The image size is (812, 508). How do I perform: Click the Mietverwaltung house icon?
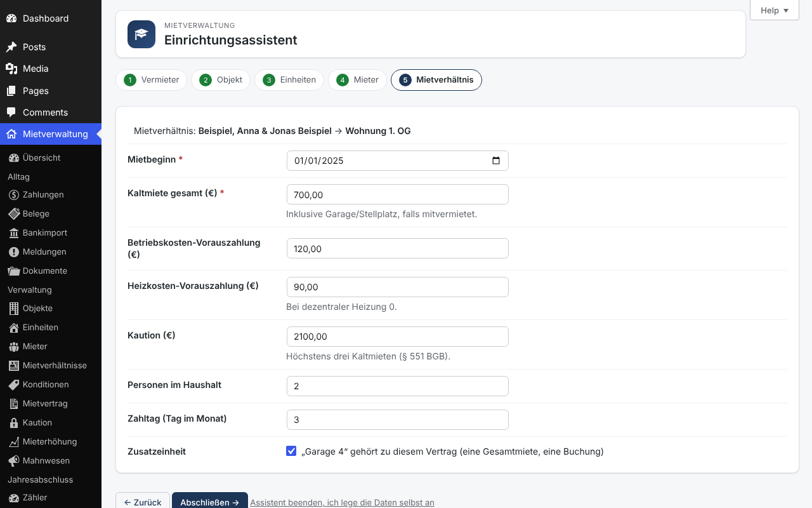11,134
